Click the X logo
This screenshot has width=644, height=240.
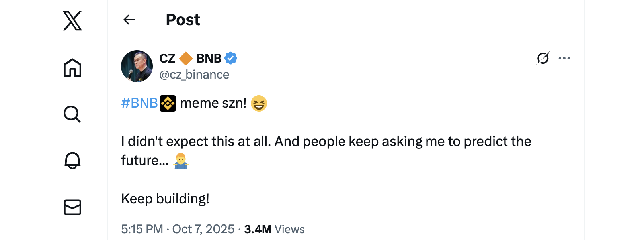pos(72,21)
